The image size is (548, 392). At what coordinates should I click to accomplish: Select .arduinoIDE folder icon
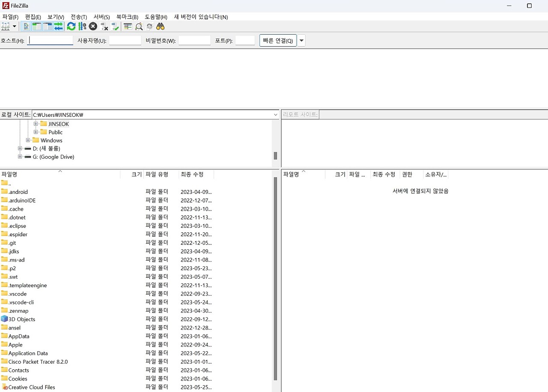click(x=4, y=200)
